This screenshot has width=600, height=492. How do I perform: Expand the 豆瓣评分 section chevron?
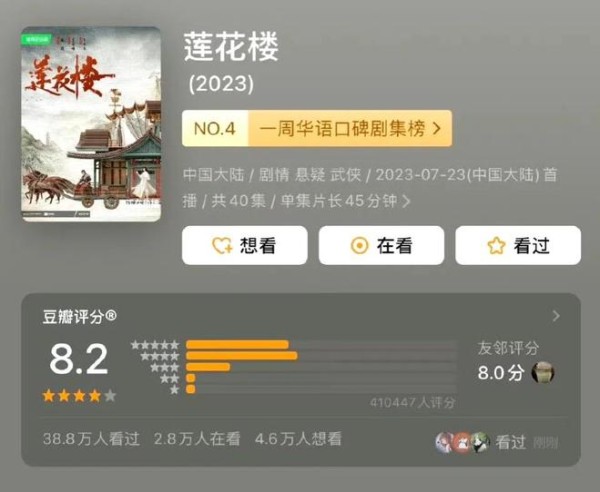point(556,316)
